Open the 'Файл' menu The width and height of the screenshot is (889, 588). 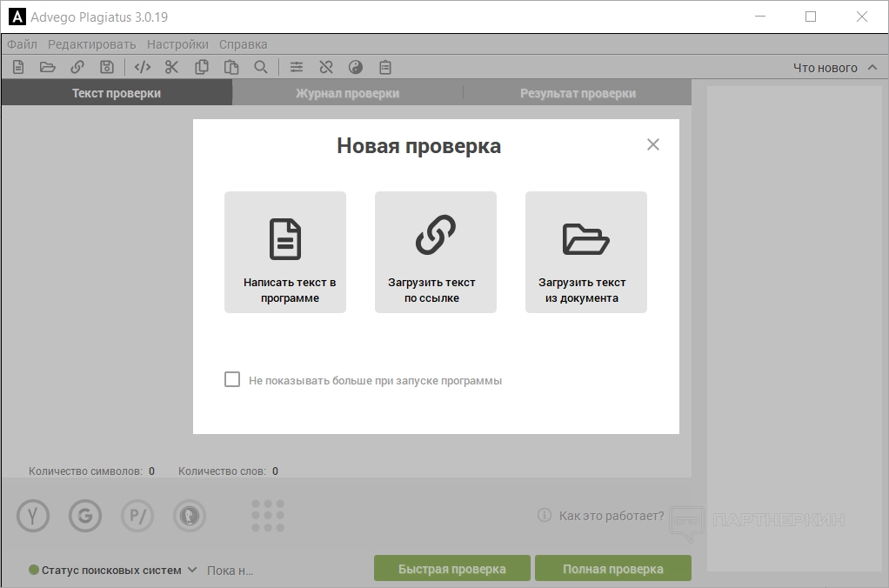(x=22, y=44)
